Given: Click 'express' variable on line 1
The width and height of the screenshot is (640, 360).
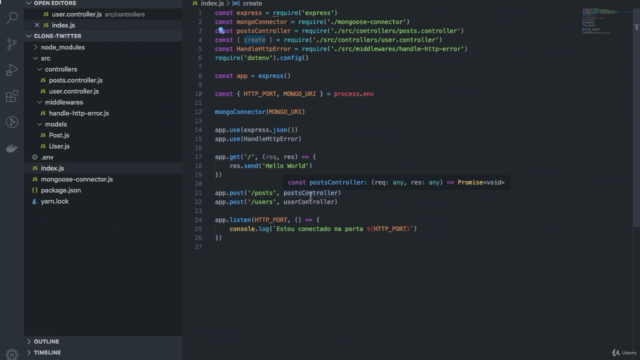Looking at the screenshot, I should (249, 13).
